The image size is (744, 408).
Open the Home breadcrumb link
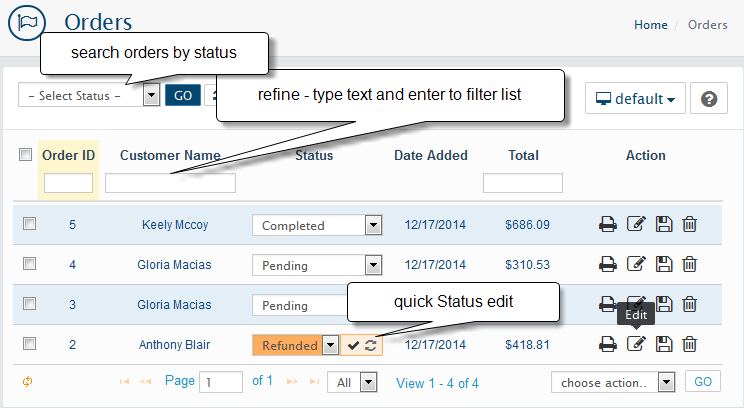(x=651, y=25)
